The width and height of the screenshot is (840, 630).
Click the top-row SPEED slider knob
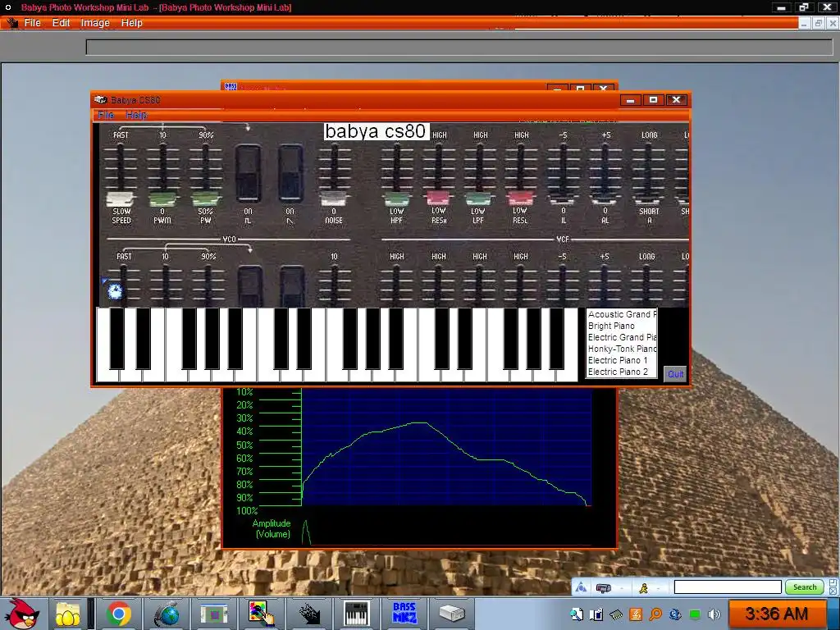[x=120, y=199]
